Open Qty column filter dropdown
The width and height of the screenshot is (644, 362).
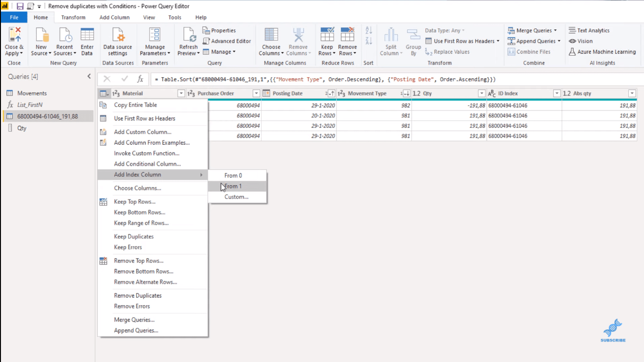pyautogui.click(x=481, y=93)
